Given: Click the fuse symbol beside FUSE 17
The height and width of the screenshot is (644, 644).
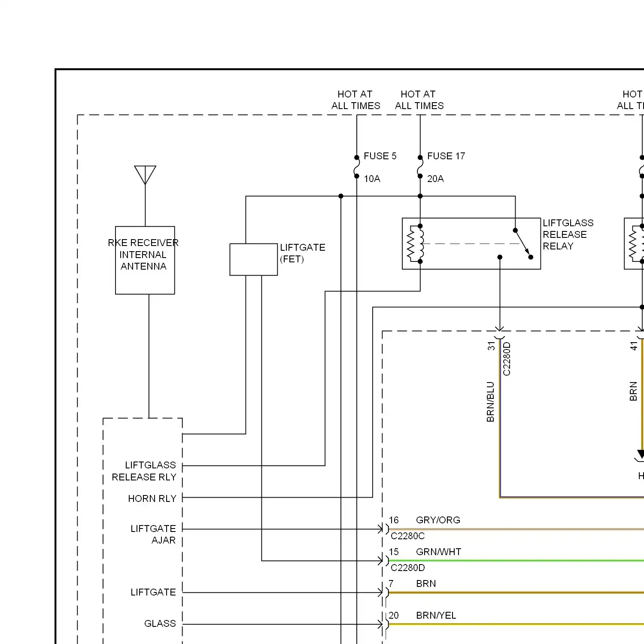Looking at the screenshot, I should pyautogui.click(x=420, y=167).
